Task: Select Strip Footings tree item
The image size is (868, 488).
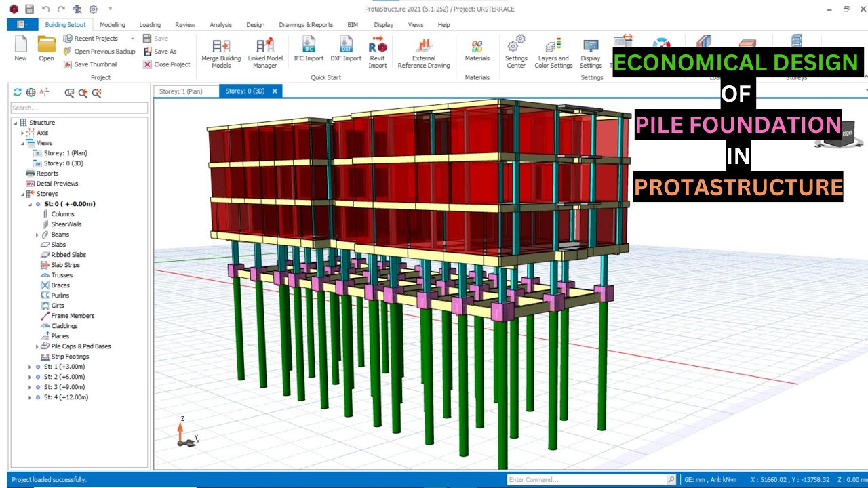Action: [70, 357]
